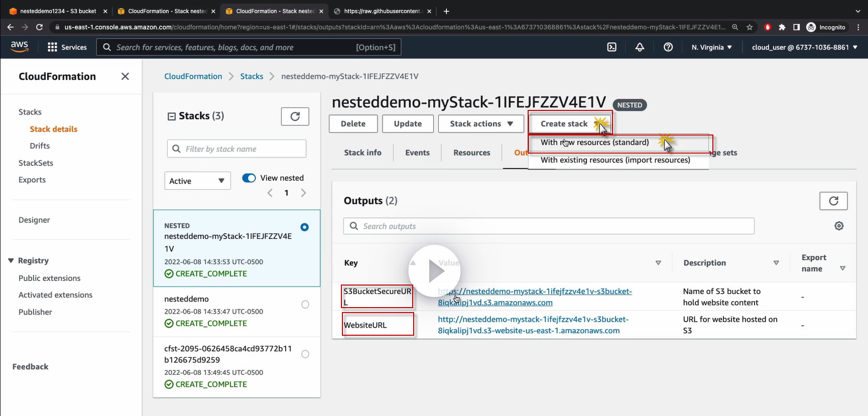Sort by the Export name column arrow

[x=842, y=268]
